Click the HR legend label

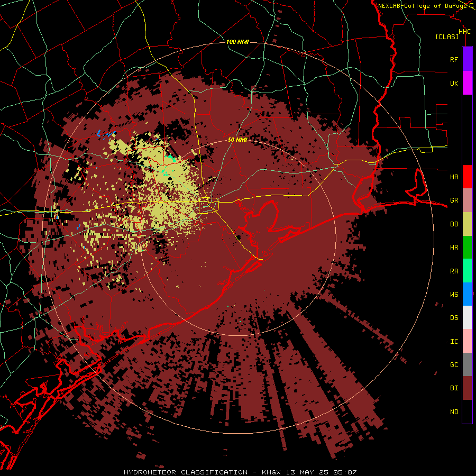pyautogui.click(x=454, y=248)
